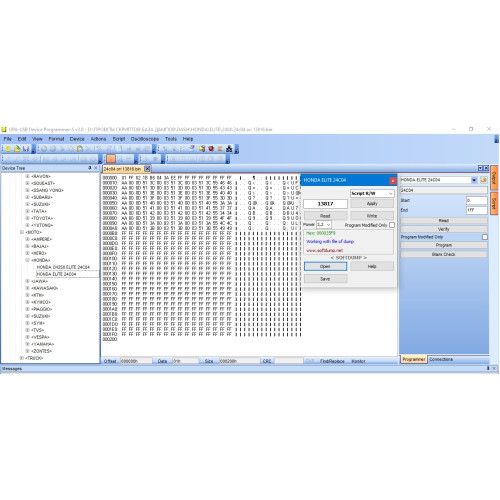Click Program in the programmer panel
This screenshot has width=500, height=500.
click(444, 245)
